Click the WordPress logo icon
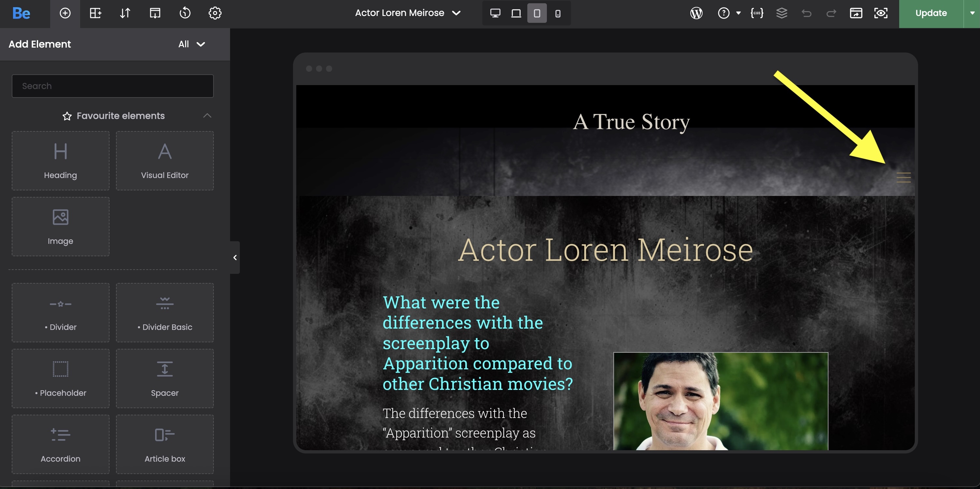The height and width of the screenshot is (489, 980). 696,13
